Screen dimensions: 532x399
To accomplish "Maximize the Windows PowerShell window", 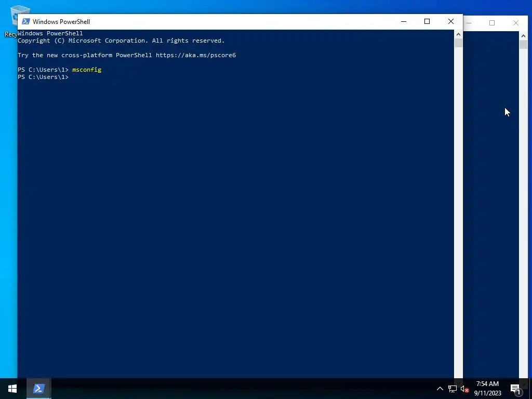I will point(427,21).
